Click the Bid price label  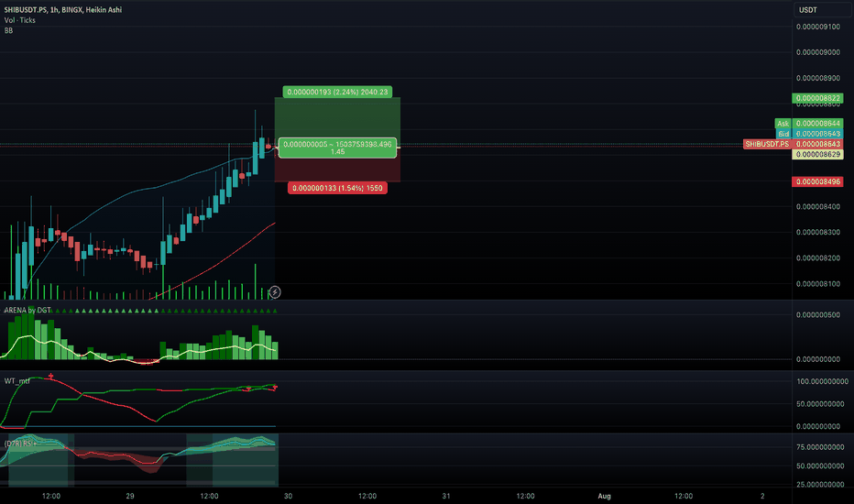[x=783, y=134]
